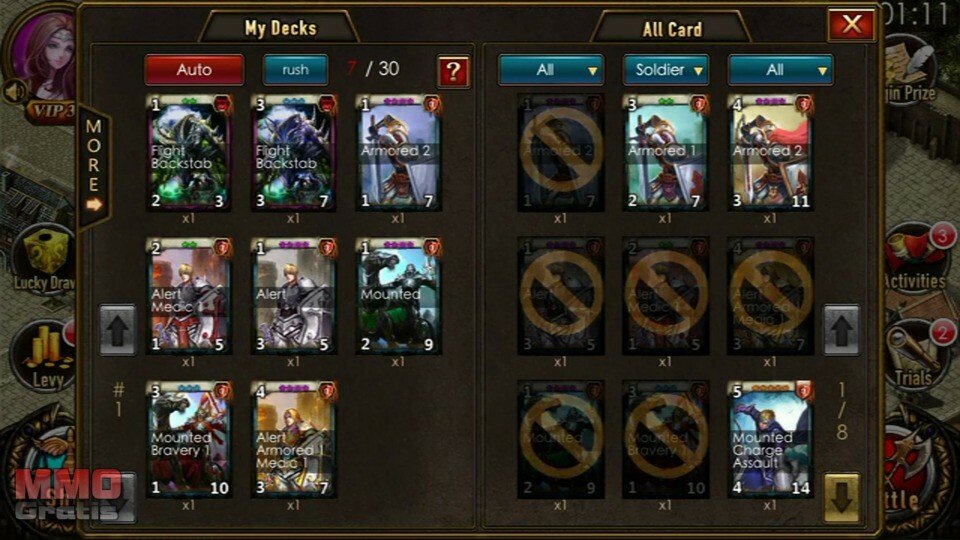Expand the MORE side arrow tab
Image resolution: width=960 pixels, height=540 pixels.
(x=94, y=167)
